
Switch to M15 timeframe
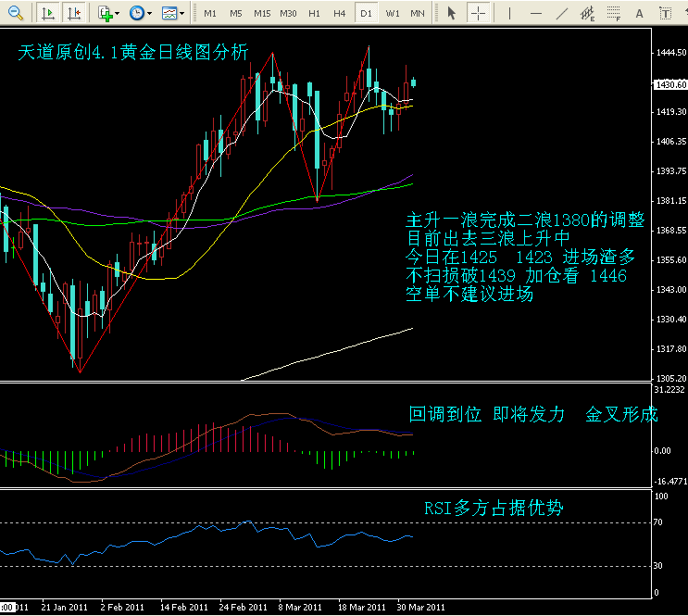click(x=262, y=14)
